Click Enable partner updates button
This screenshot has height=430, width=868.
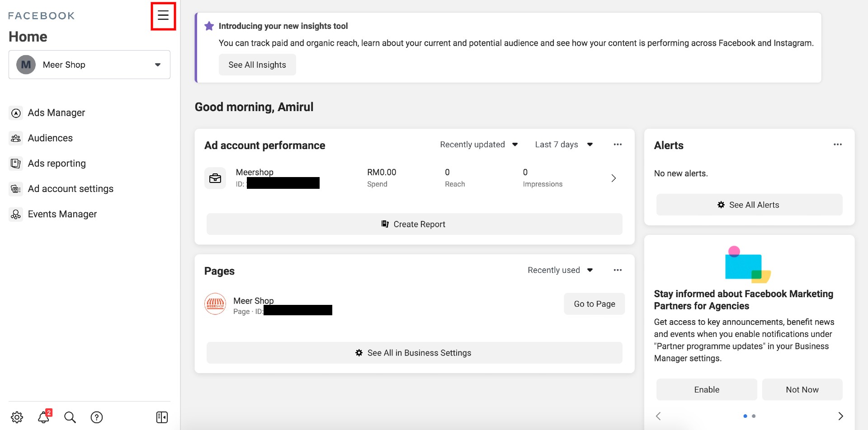[x=707, y=389]
